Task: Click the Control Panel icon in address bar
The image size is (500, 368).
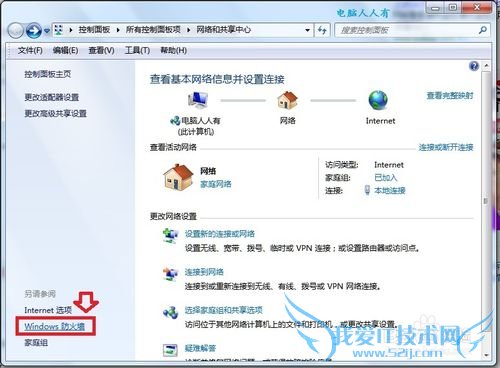Action: [59, 30]
